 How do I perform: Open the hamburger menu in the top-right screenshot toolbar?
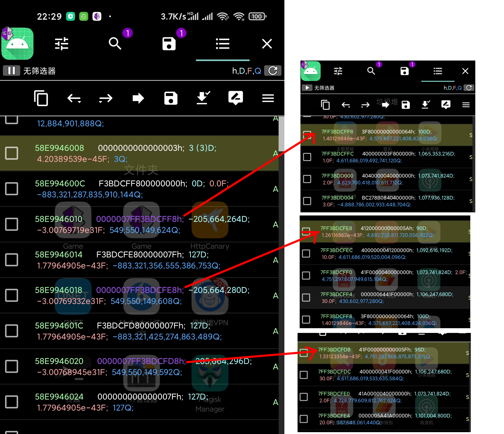click(466, 105)
